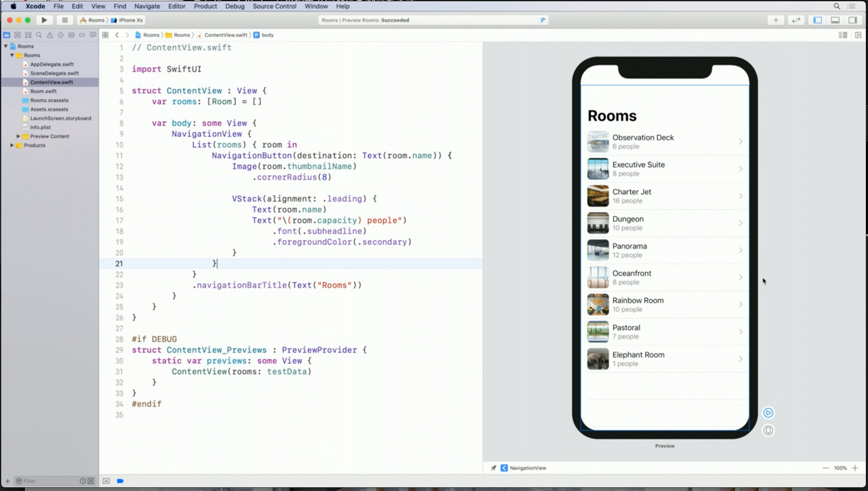Collapse the Rooms project root
Viewport: 868px width, 491px height.
click(x=6, y=46)
